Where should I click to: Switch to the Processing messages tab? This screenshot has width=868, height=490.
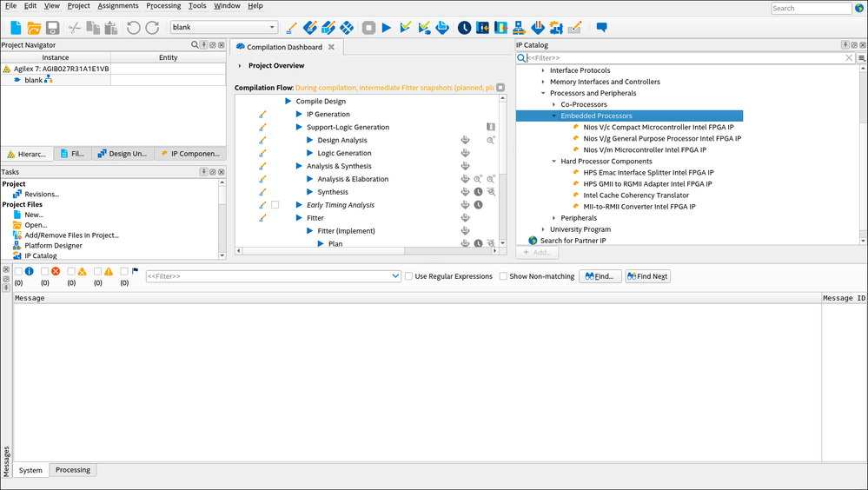(x=73, y=470)
